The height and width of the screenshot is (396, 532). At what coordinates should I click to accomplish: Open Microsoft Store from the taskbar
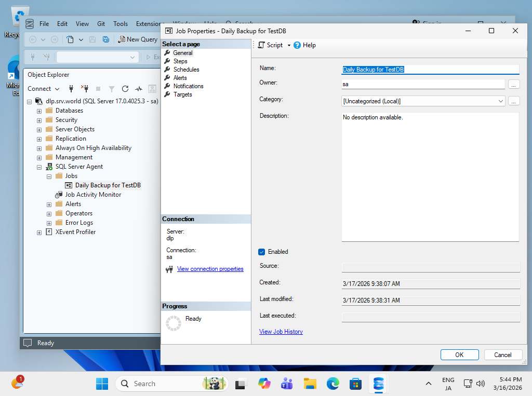point(355,384)
